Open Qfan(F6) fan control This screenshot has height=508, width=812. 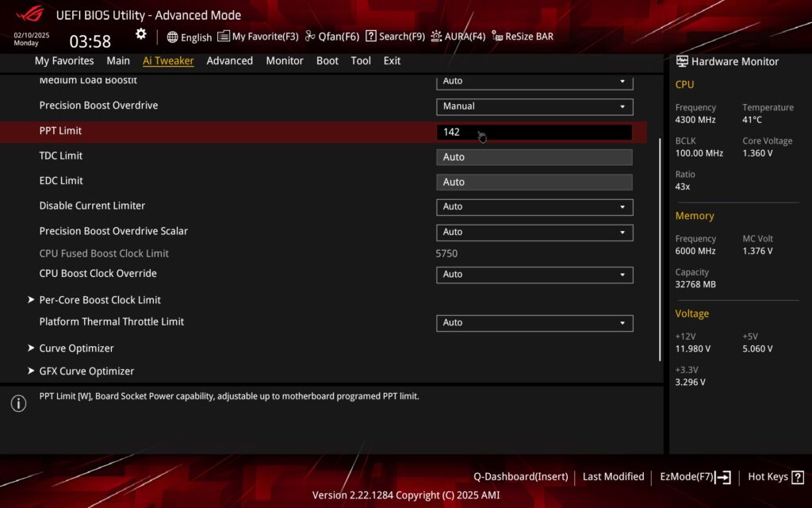coord(311,37)
